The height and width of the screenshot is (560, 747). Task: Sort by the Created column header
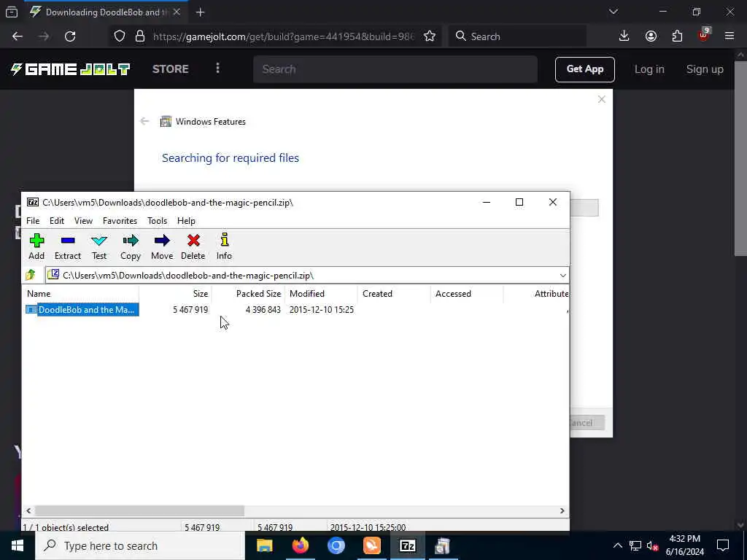tap(394, 294)
